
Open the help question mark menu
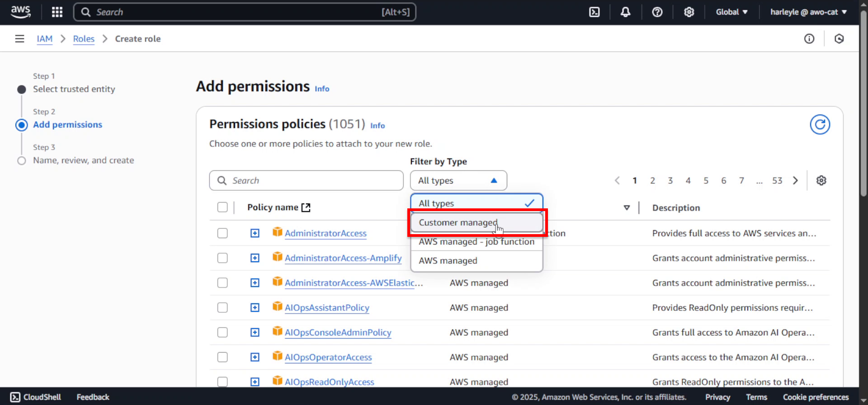[x=657, y=12]
